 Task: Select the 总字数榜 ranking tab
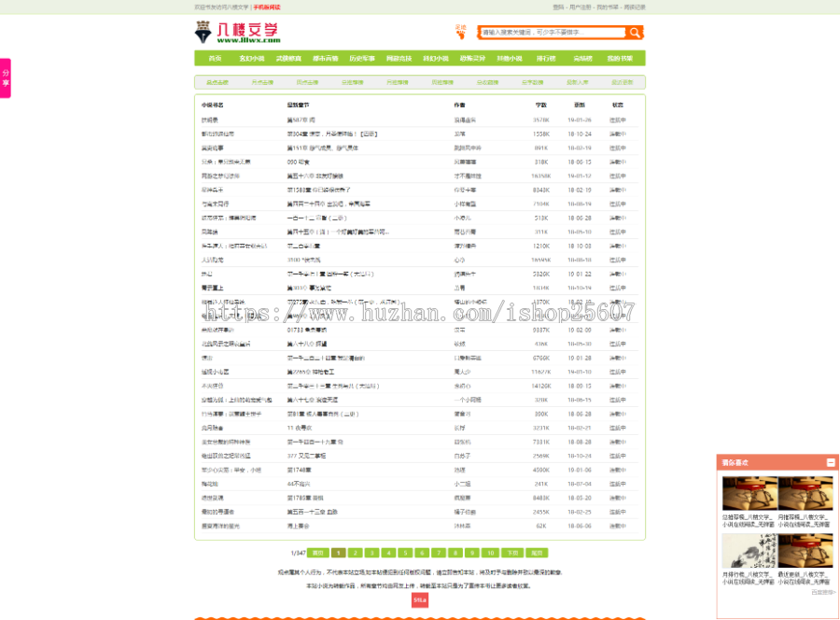pos(533,82)
